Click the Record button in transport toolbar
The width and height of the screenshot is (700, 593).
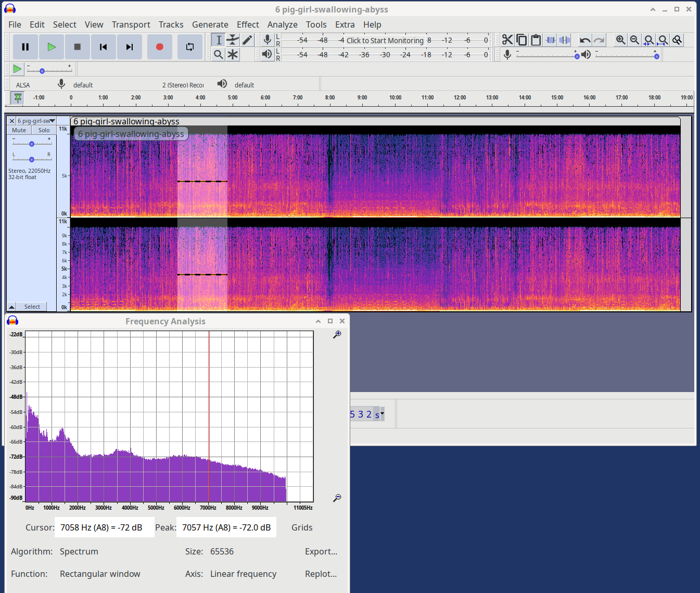[x=159, y=47]
